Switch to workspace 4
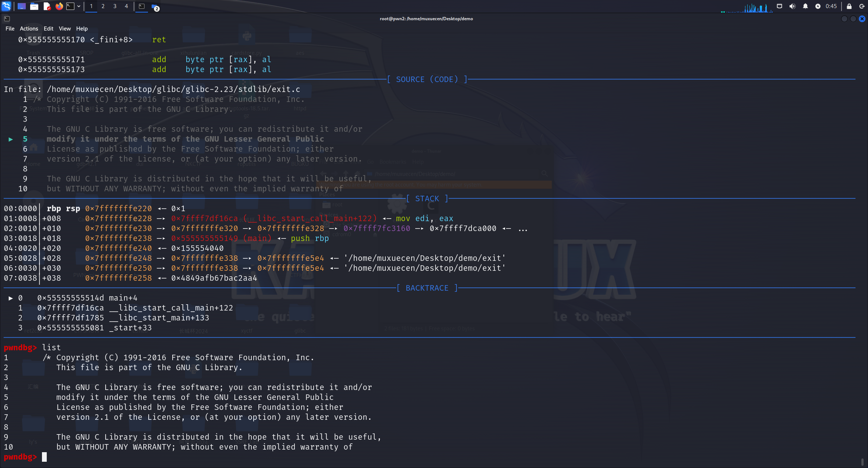868x468 pixels. pos(126,6)
